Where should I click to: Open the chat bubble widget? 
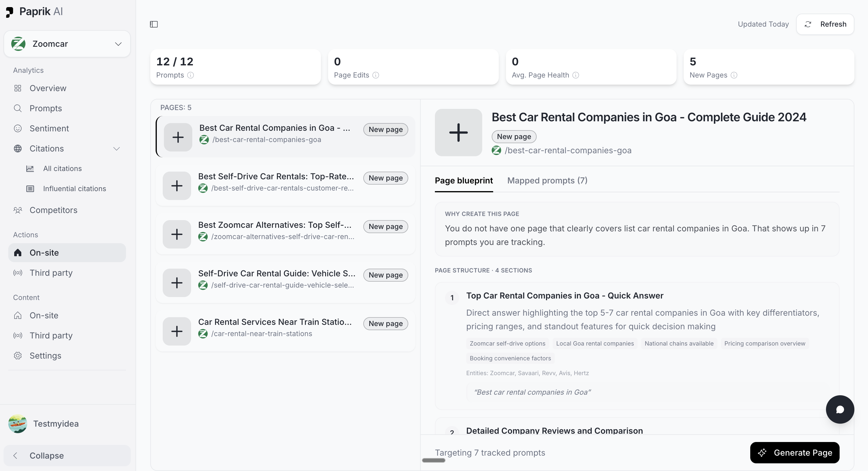[840, 409]
